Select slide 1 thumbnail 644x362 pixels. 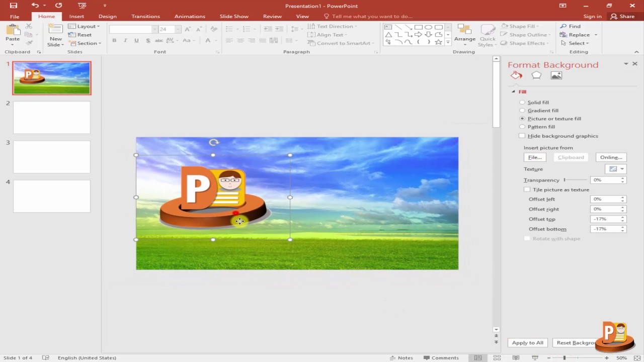pos(52,78)
